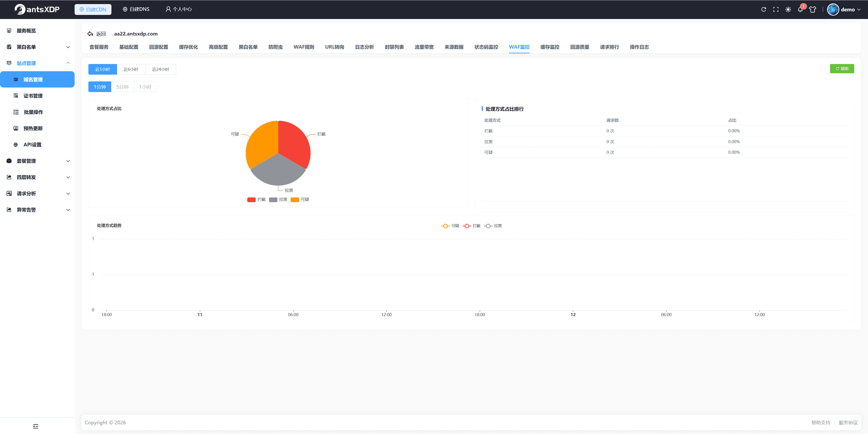Expand the 四层转发 sidebar menu
This screenshot has width=868, height=434.
(37, 177)
